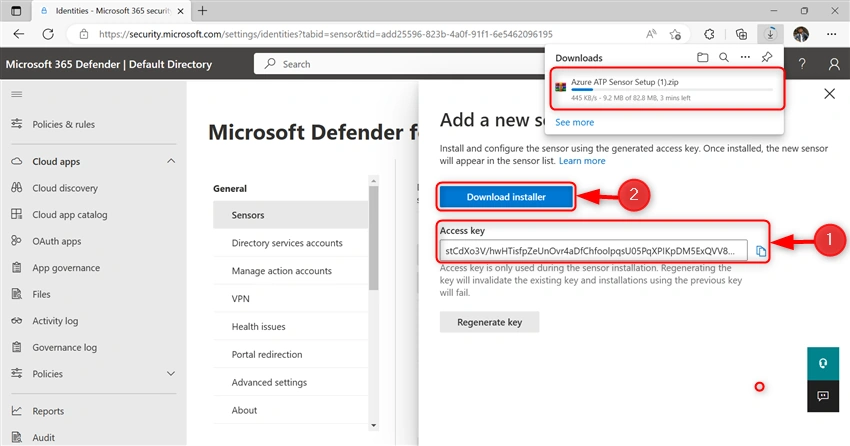Click the settings list scroll-down arrow
Viewport: 850px width, 446px height.
point(374,426)
